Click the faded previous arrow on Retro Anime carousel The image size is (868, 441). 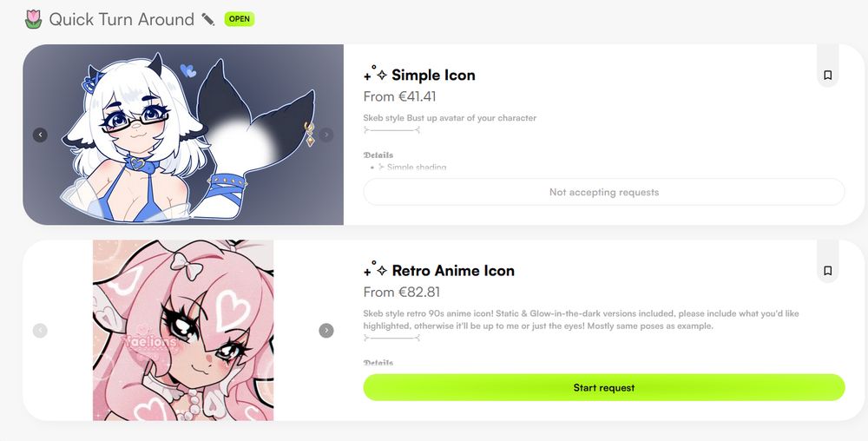(40, 331)
